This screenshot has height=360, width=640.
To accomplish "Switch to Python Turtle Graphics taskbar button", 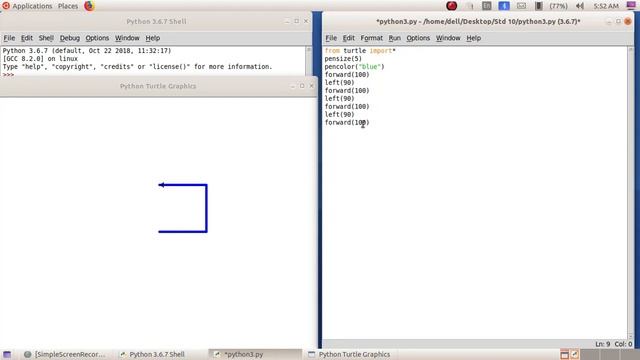I will click(x=349, y=354).
